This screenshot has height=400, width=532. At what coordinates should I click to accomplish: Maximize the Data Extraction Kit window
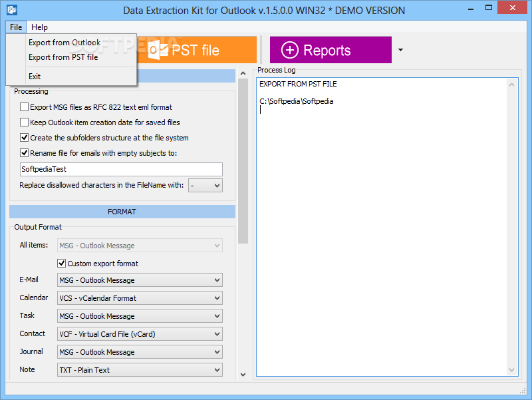coord(489,8)
